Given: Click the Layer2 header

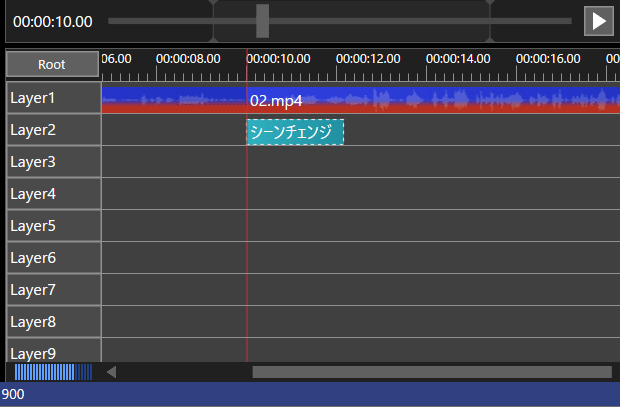Looking at the screenshot, I should click(x=52, y=130).
